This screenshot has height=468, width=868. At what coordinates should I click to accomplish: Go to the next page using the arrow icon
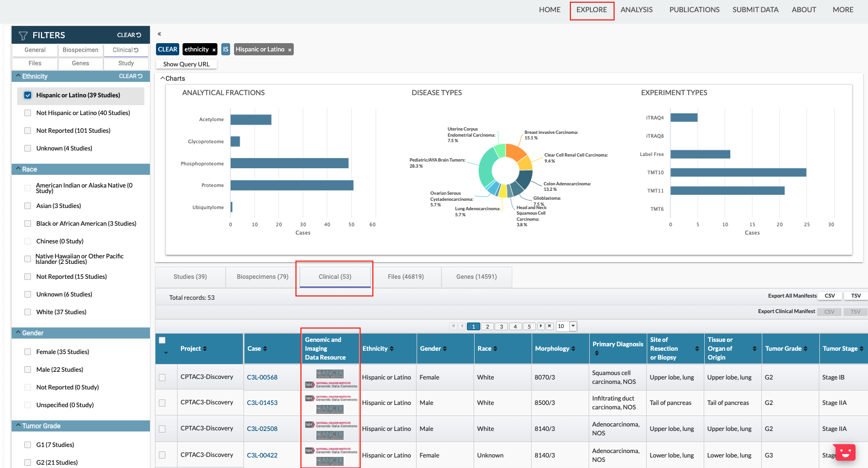(541, 326)
